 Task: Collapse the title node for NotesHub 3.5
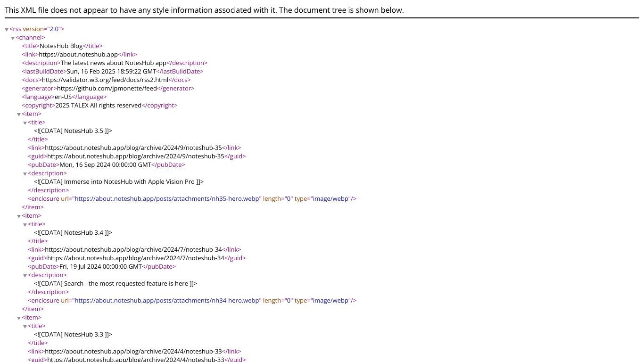(25, 123)
